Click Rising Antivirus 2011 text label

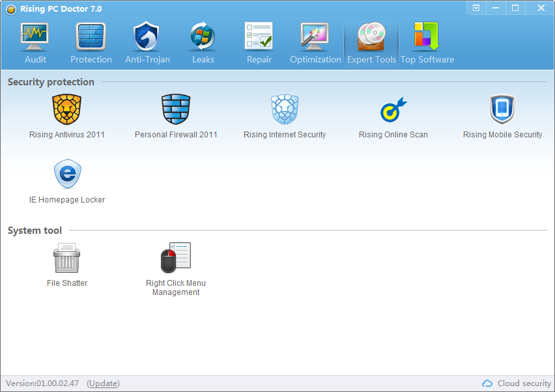pyautogui.click(x=67, y=135)
